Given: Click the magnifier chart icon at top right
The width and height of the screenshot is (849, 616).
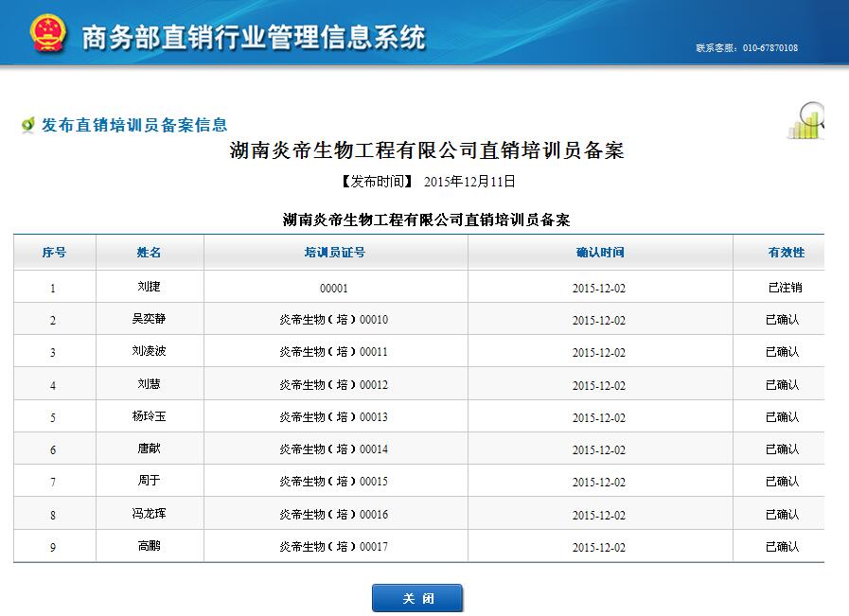Looking at the screenshot, I should tap(806, 121).
